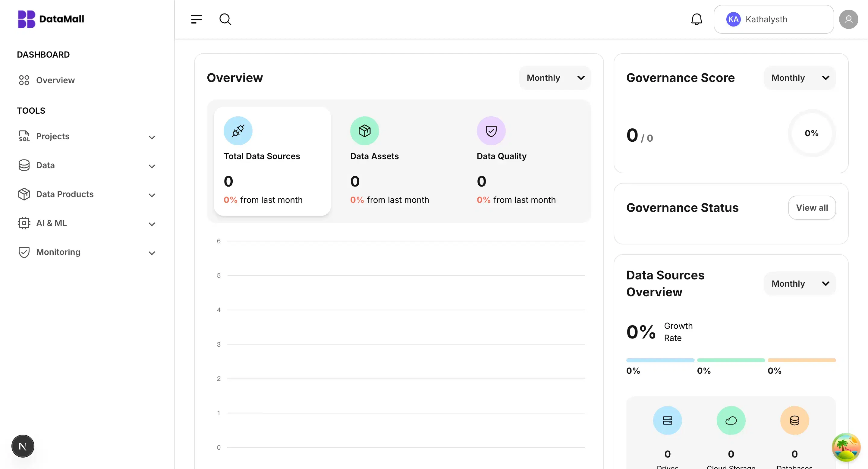Open the Kathalysth account selector
The image size is (868, 469).
(774, 19)
